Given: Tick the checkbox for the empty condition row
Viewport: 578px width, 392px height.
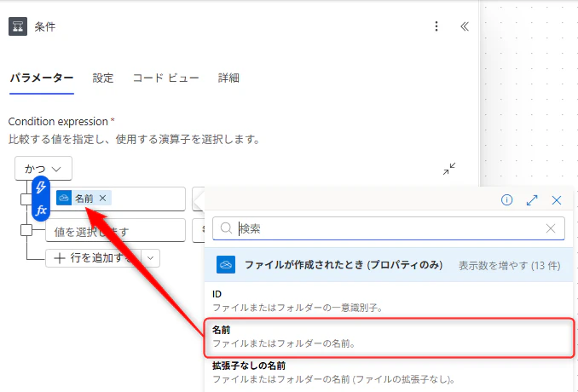Looking at the screenshot, I should [26, 230].
